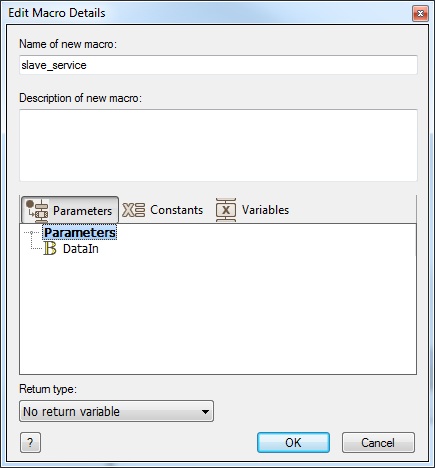Click into the macro name field slave_service
This screenshot has height=468, width=435.
pos(218,65)
